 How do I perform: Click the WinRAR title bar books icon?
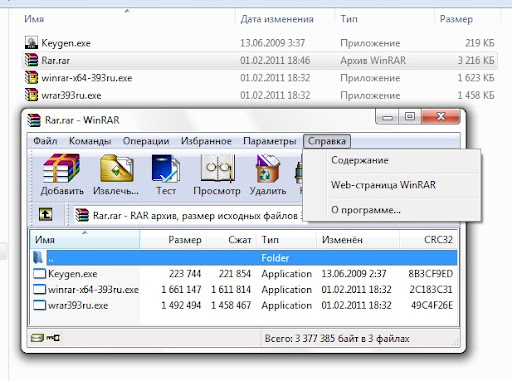pos(34,120)
